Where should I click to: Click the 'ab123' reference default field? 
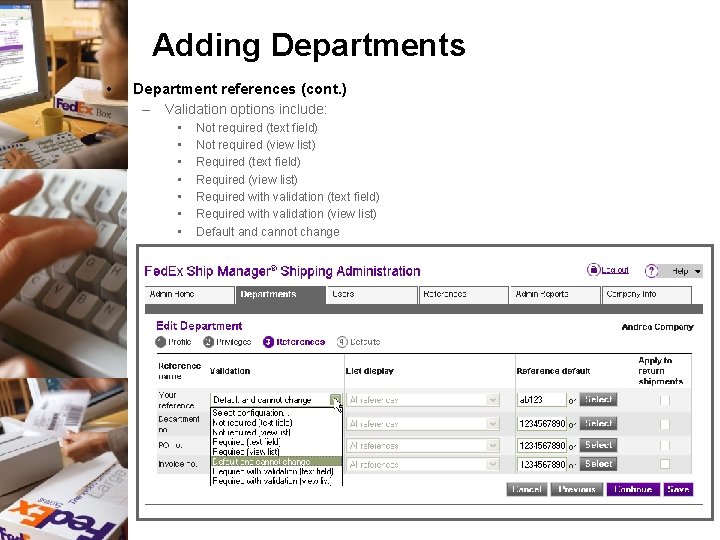(x=542, y=400)
